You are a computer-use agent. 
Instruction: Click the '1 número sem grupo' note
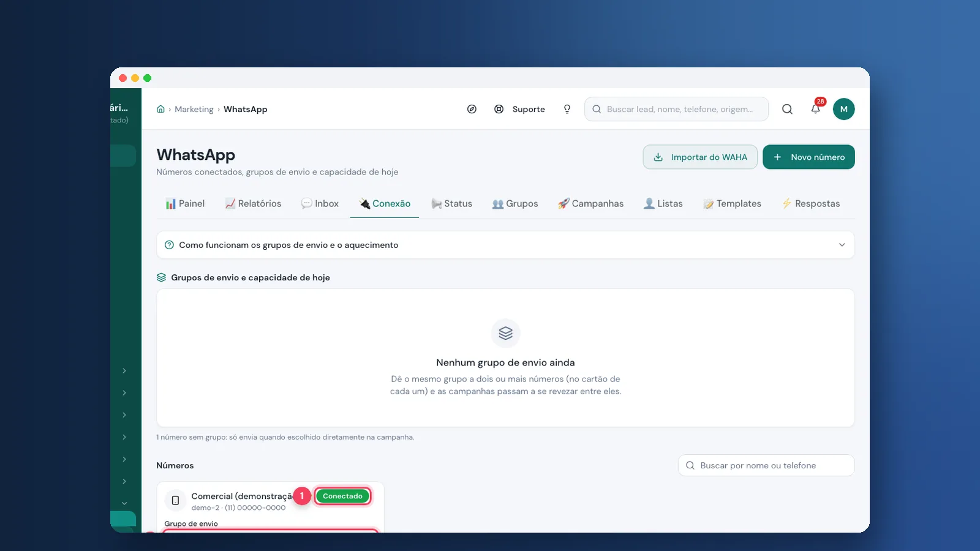tap(285, 437)
